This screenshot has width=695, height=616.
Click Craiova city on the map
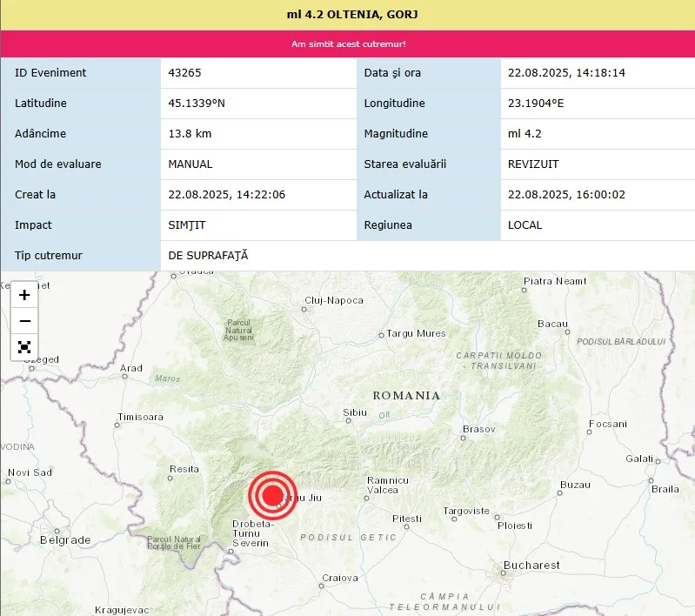pos(340,578)
